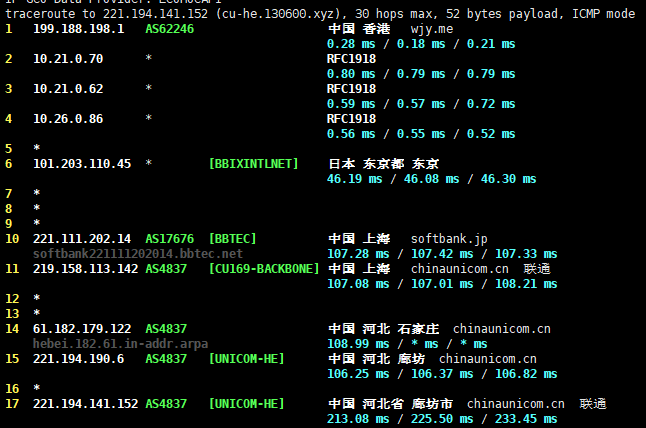This screenshot has height=428, width=646.
Task: Click IP 10.21.0.70 in hop 2
Action: click(68, 59)
